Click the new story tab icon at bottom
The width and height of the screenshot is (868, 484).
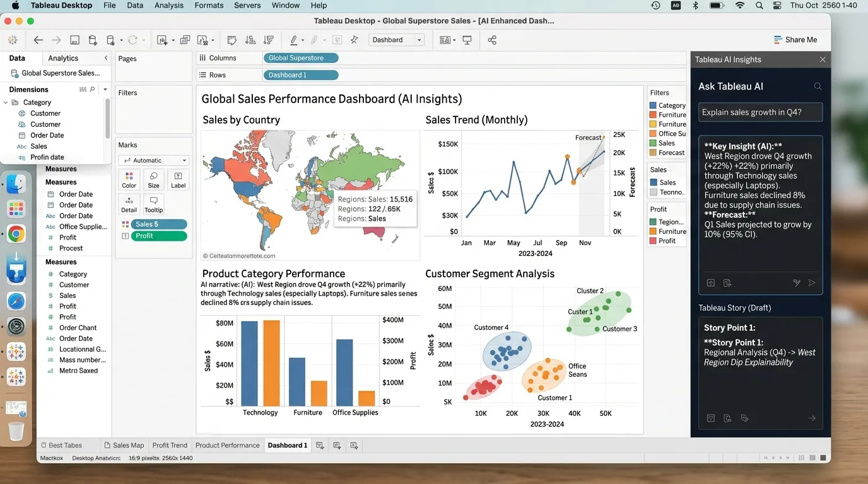(354, 446)
